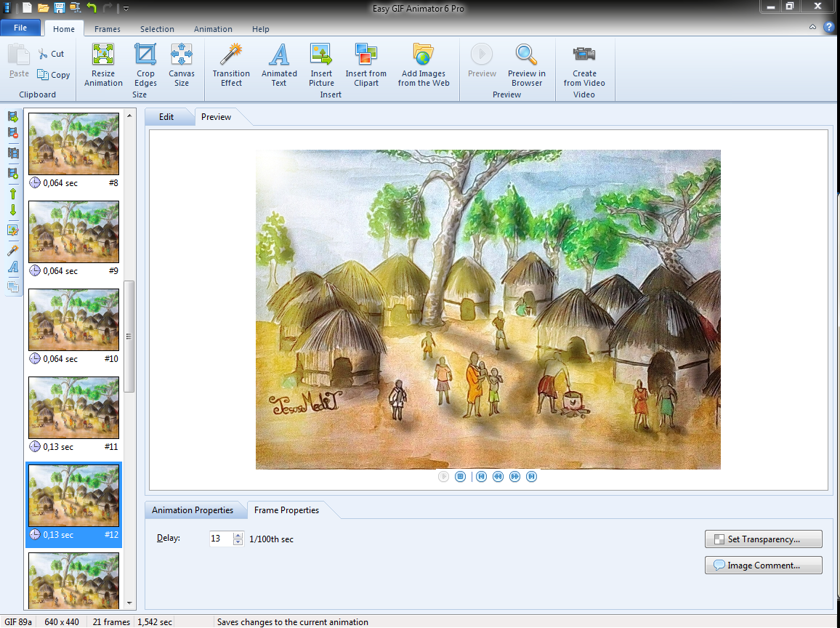Click the Image Comment button
This screenshot has height=628, width=840.
click(764, 565)
